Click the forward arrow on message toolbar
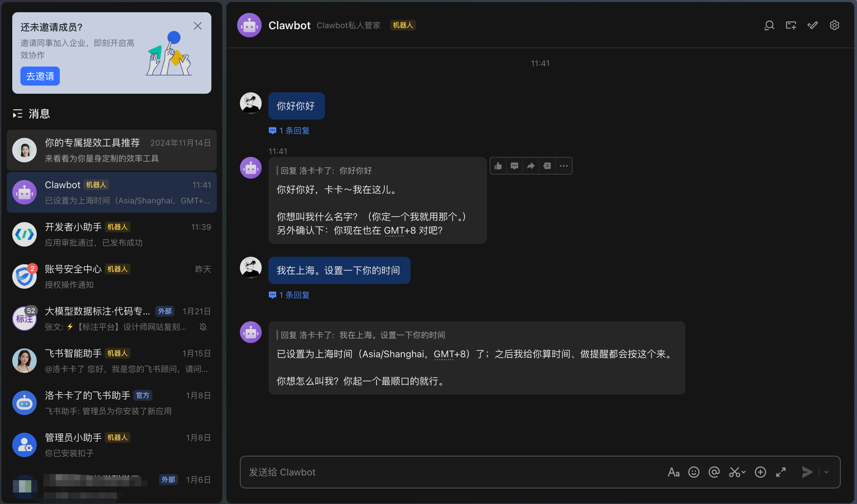The height and width of the screenshot is (504, 857). pyautogui.click(x=530, y=166)
